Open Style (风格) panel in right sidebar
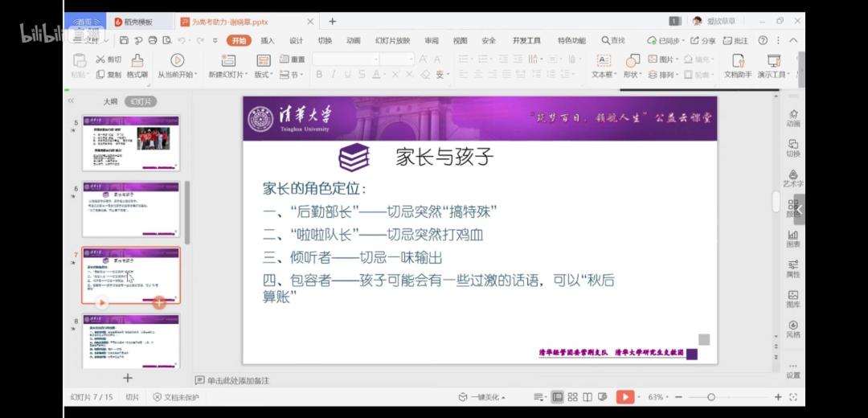The image size is (868, 418). click(x=793, y=329)
